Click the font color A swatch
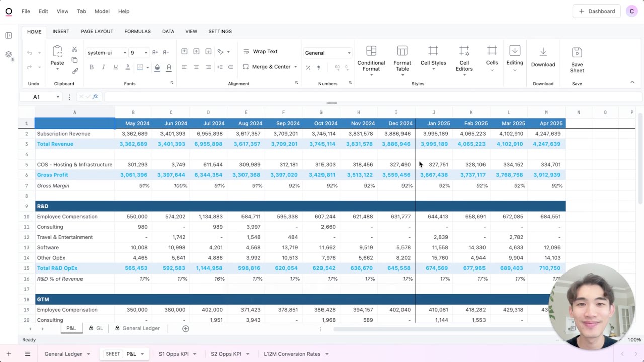644x362 pixels. (169, 67)
